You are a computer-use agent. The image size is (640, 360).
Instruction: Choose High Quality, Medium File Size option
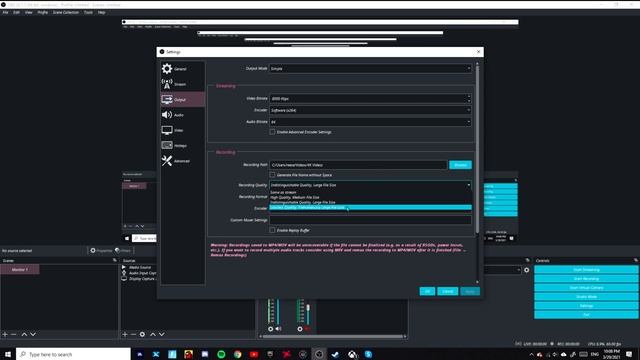[x=370, y=197]
